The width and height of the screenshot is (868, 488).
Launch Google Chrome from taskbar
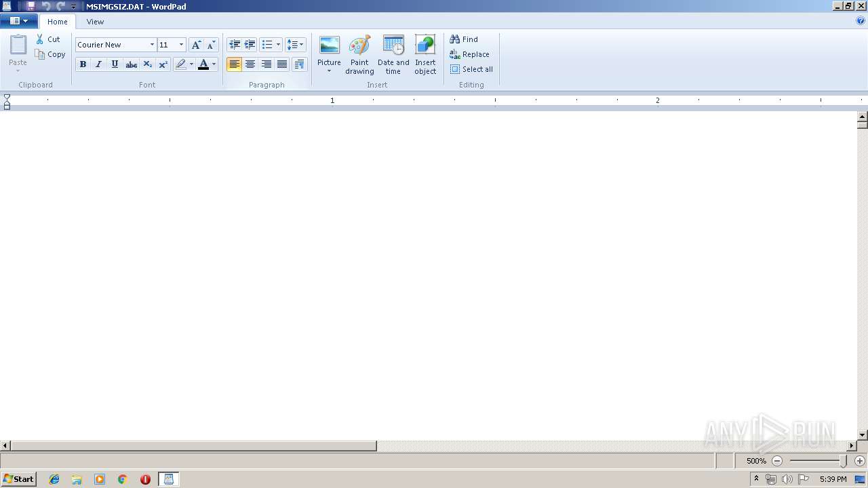pyautogui.click(x=123, y=479)
